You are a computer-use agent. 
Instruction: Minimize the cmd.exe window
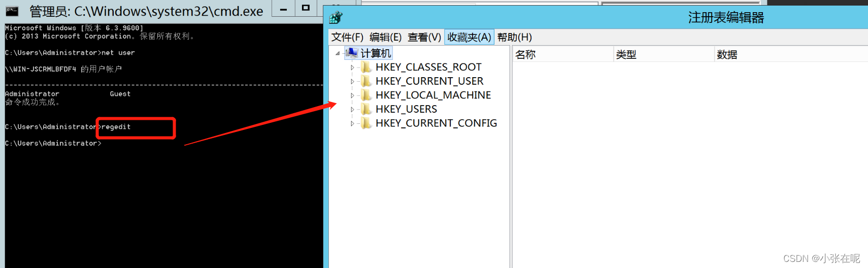(283, 9)
